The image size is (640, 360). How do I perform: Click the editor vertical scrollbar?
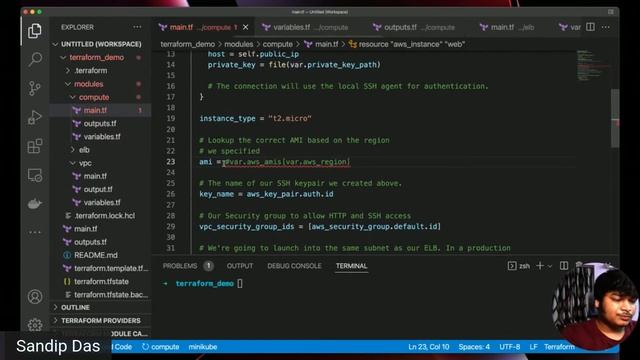(615, 118)
